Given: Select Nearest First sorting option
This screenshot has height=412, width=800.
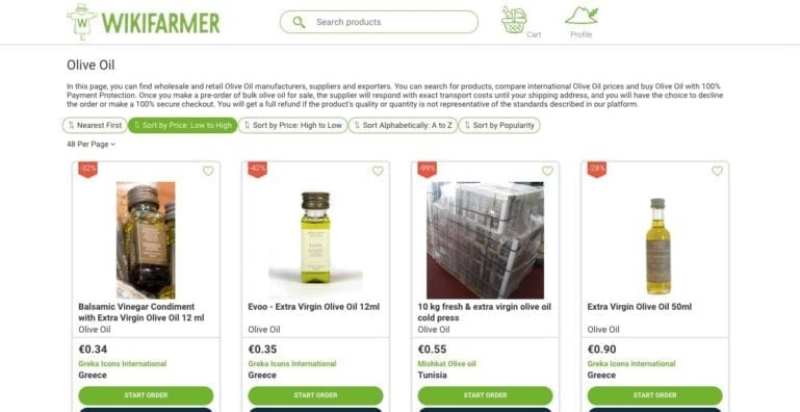Looking at the screenshot, I should (x=95, y=125).
